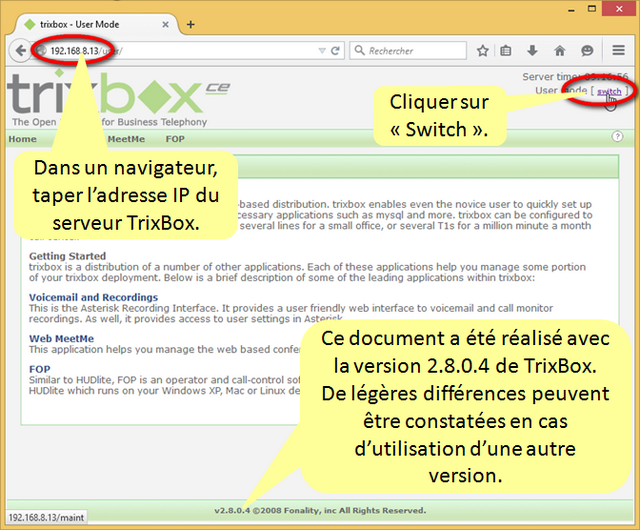Image resolution: width=640 pixels, height=530 pixels.
Task: Go to the browser home page icon
Action: point(560,51)
